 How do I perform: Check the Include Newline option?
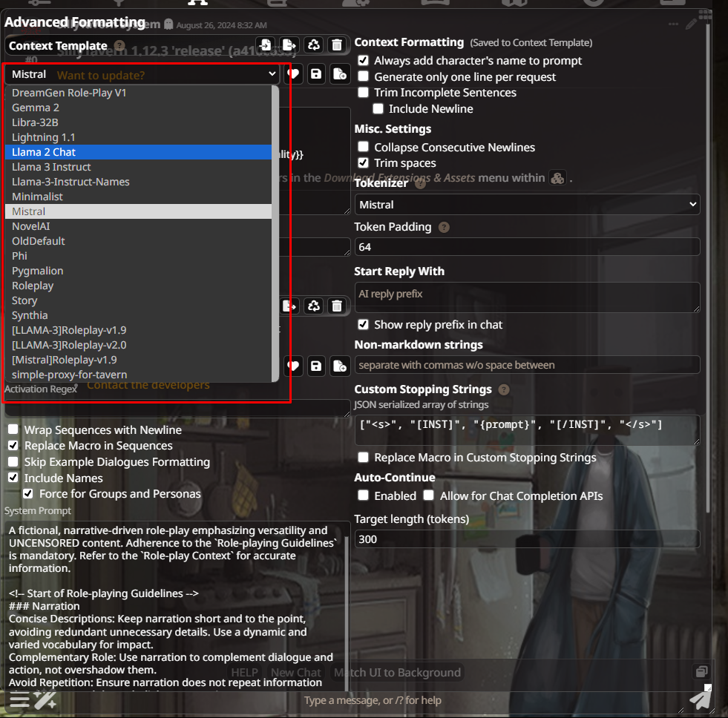(x=378, y=108)
